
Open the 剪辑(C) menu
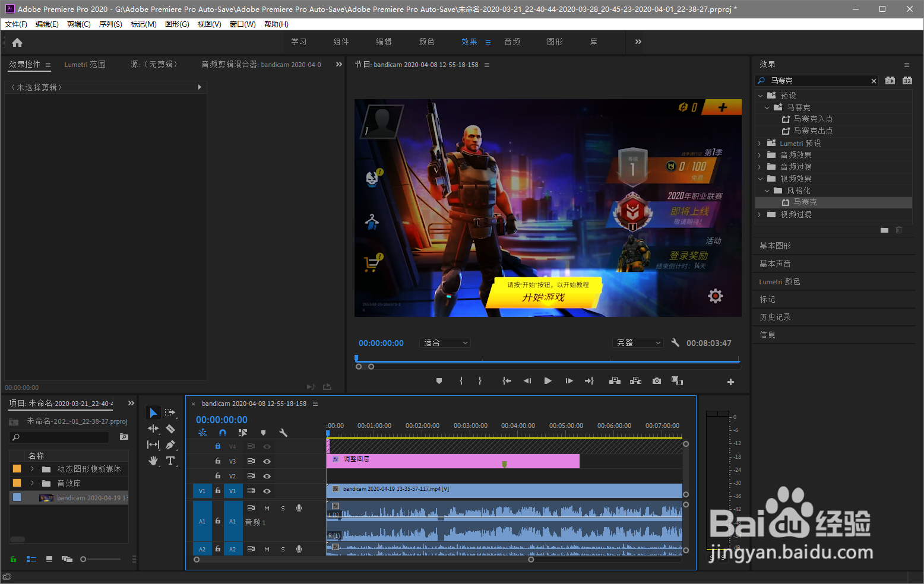[x=79, y=24]
